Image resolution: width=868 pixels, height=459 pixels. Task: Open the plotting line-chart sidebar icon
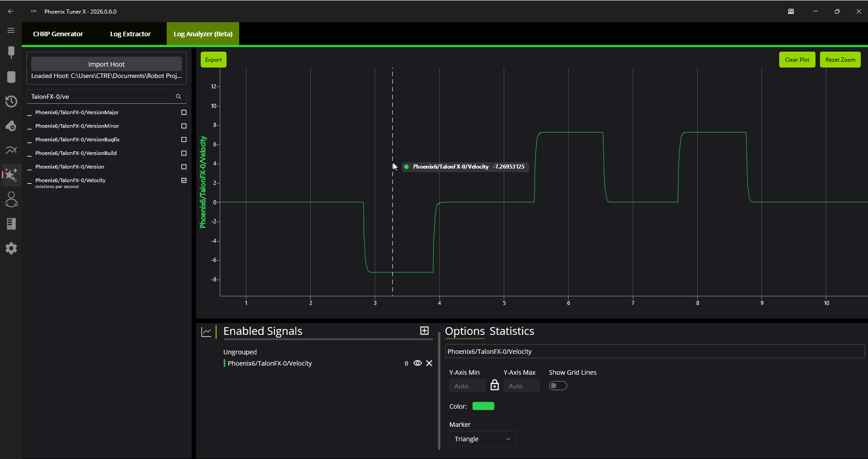[11, 150]
